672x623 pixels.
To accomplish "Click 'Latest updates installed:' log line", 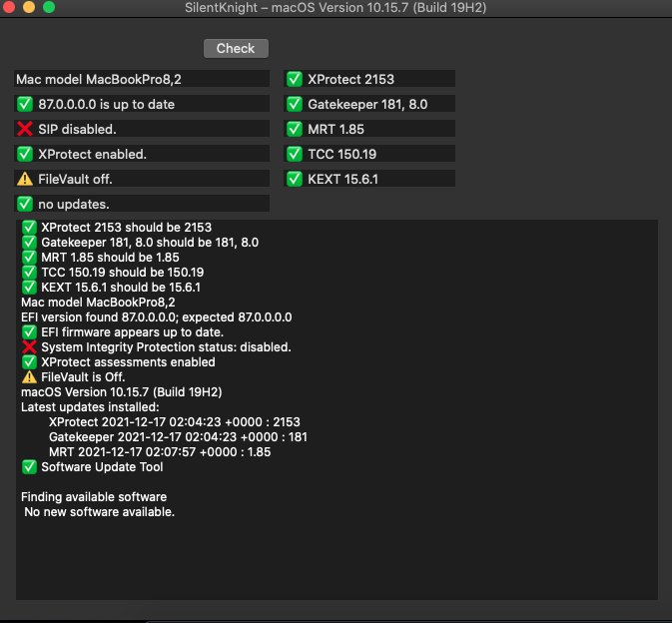I will [x=90, y=407].
